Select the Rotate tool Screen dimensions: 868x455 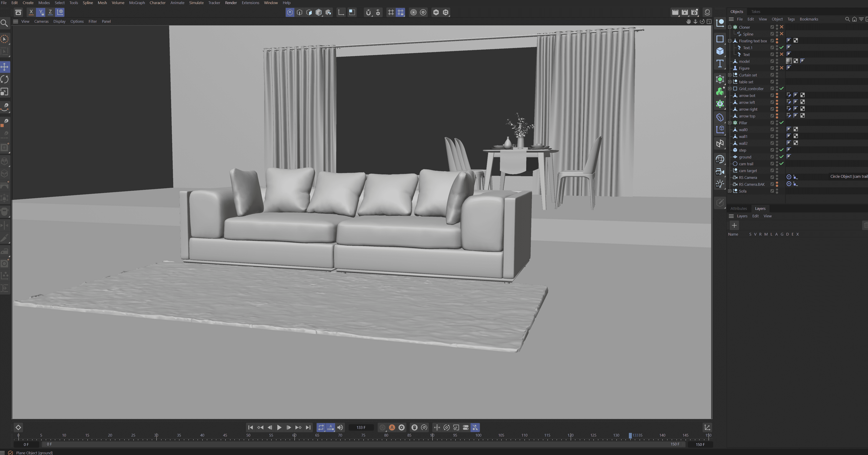[x=5, y=79]
